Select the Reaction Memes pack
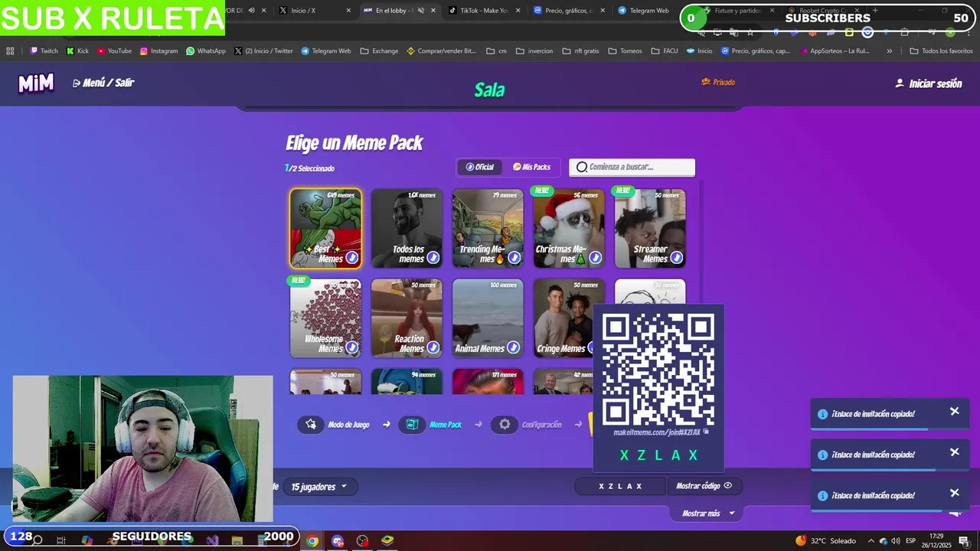The height and width of the screenshot is (551, 980). click(407, 318)
